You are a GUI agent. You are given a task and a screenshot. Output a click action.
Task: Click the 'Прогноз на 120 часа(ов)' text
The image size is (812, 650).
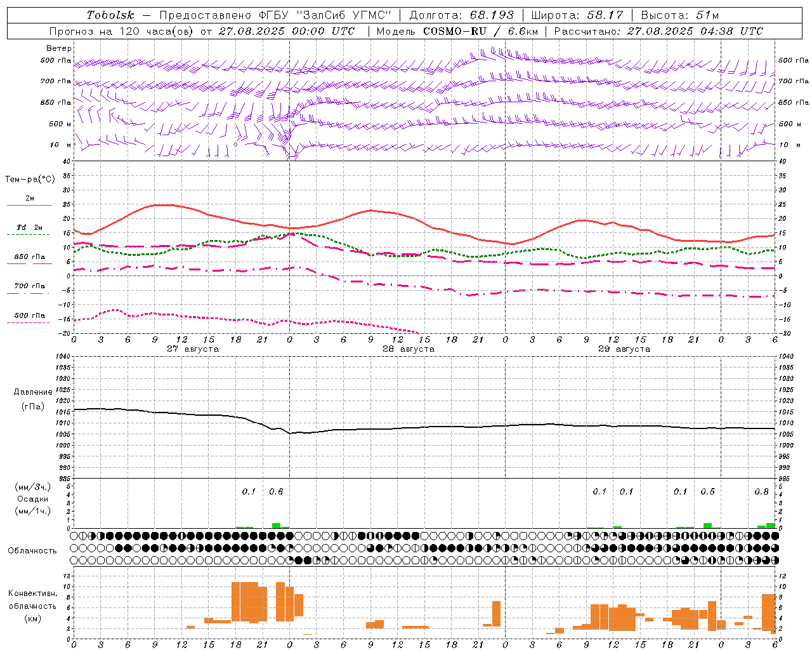point(122,31)
